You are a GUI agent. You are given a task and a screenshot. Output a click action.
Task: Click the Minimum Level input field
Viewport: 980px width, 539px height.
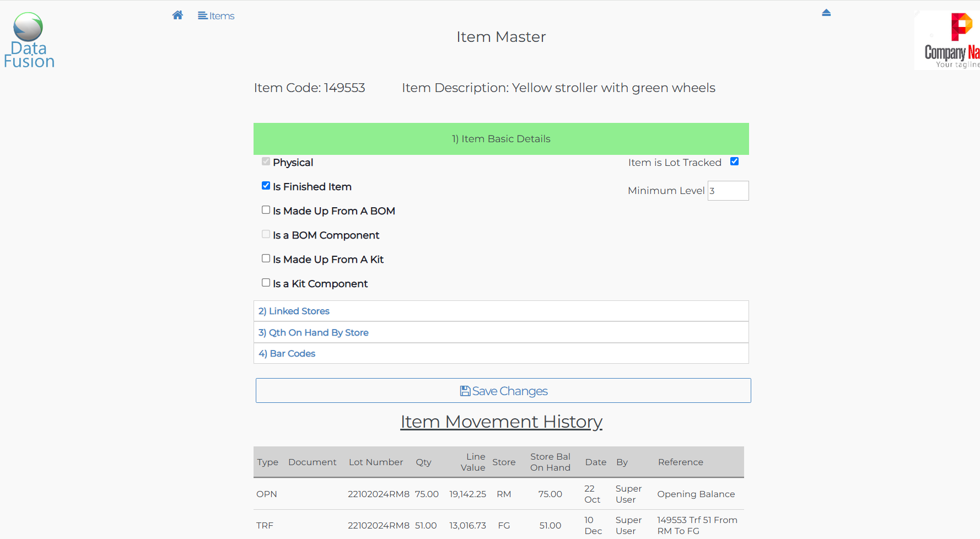(x=728, y=191)
